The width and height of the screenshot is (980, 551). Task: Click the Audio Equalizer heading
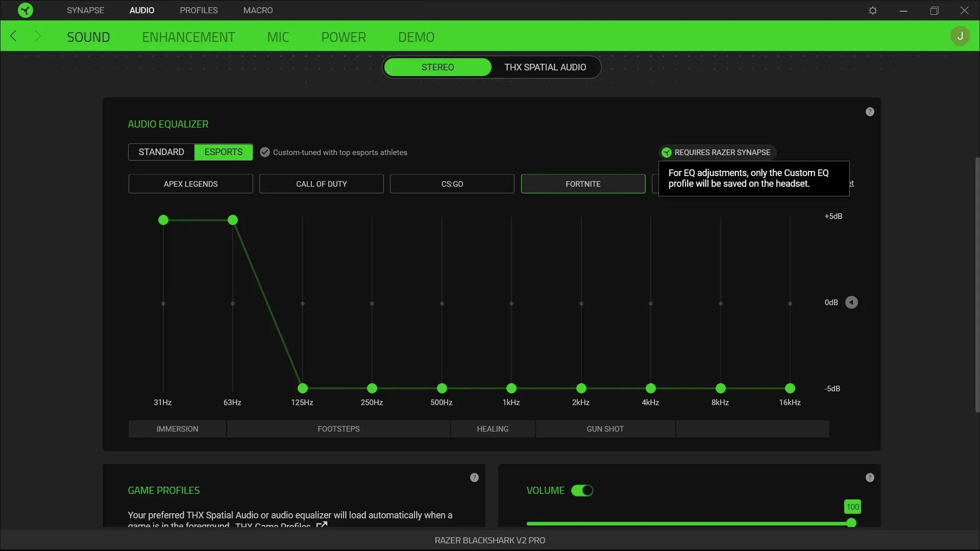(168, 124)
